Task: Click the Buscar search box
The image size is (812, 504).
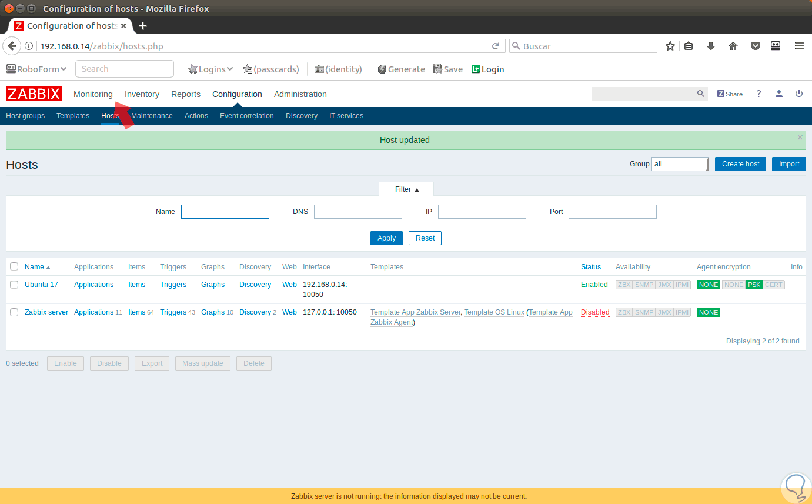Action: click(x=583, y=46)
